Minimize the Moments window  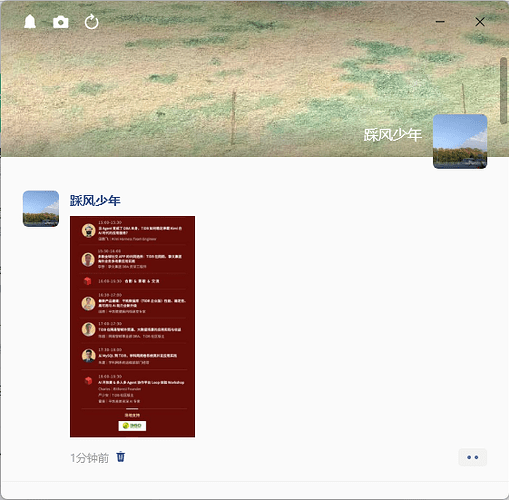click(440, 22)
